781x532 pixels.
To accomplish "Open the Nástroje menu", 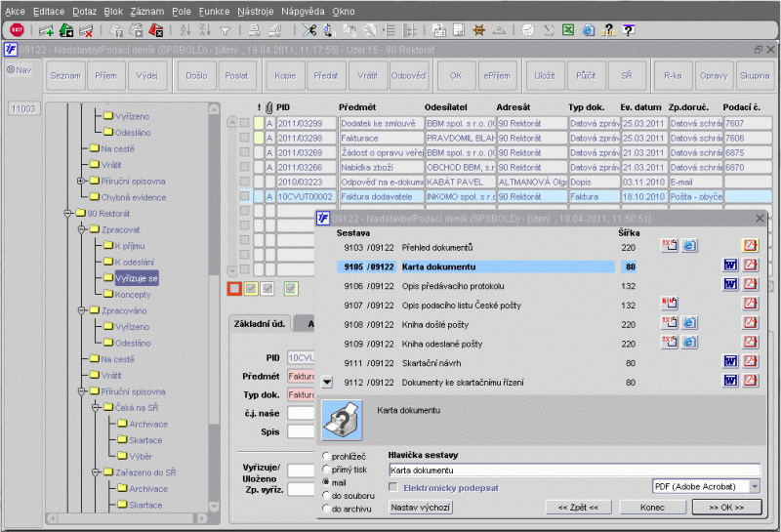I will 255,11.
